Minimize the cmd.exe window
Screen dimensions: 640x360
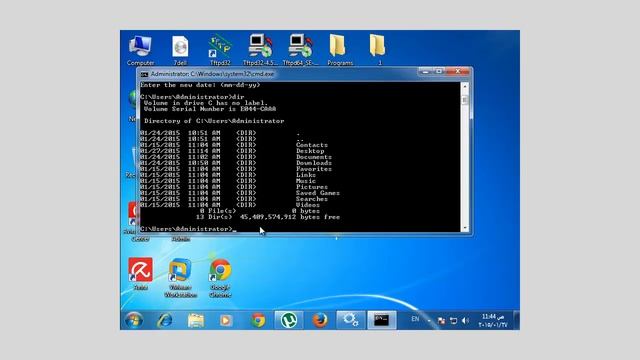pyautogui.click(x=425, y=71)
